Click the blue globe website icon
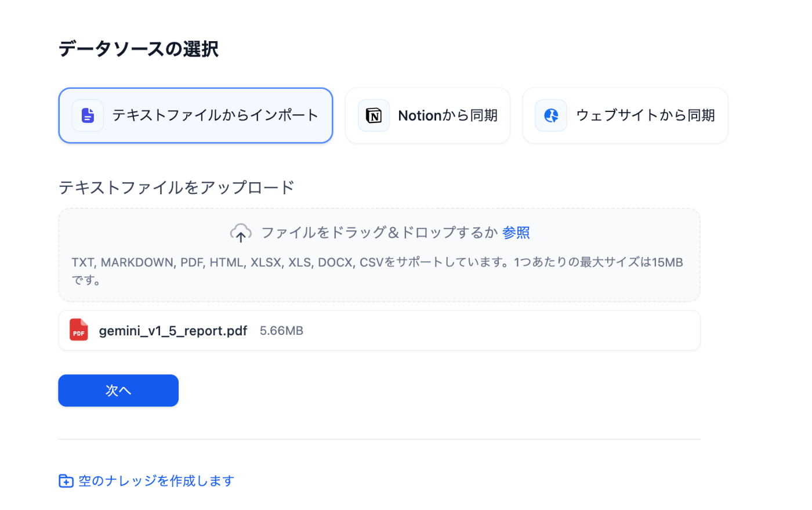 [x=551, y=115]
